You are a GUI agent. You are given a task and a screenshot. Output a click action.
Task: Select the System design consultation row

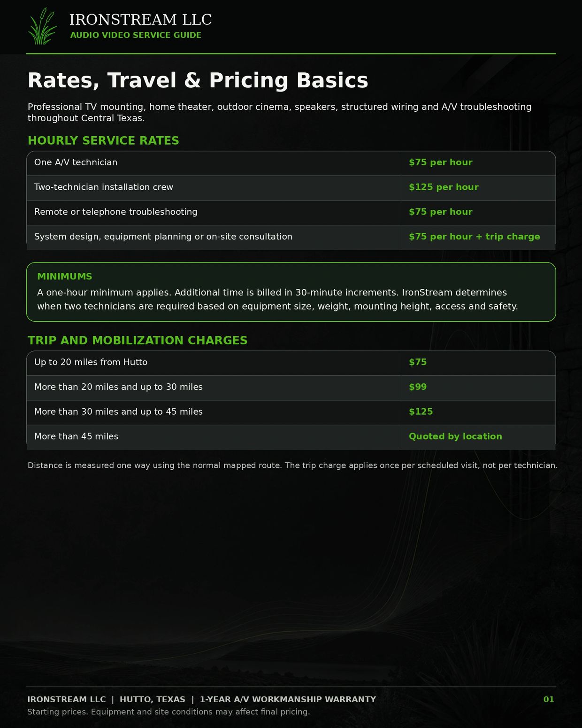[x=291, y=238]
